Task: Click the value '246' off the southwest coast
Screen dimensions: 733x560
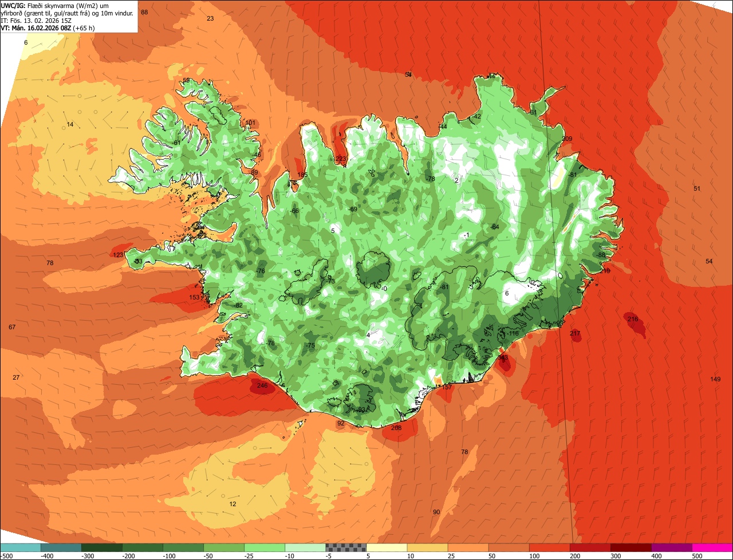Action: [262, 385]
